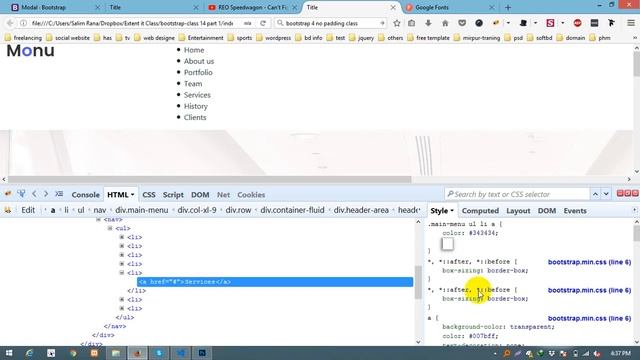
Task: Click the About us menu link
Action: pyautogui.click(x=199, y=61)
